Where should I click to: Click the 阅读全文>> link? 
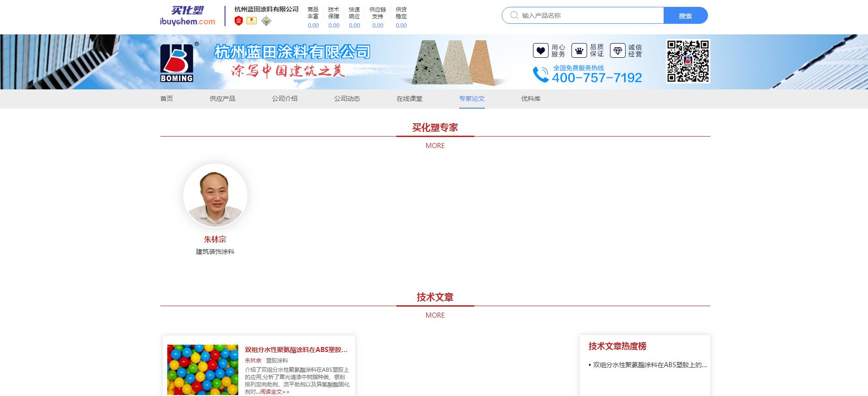275,392
